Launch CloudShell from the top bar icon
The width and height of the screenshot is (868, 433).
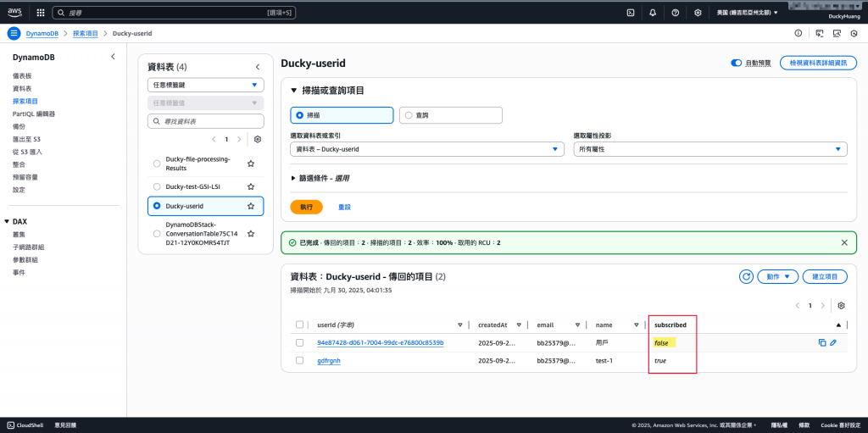click(x=630, y=12)
